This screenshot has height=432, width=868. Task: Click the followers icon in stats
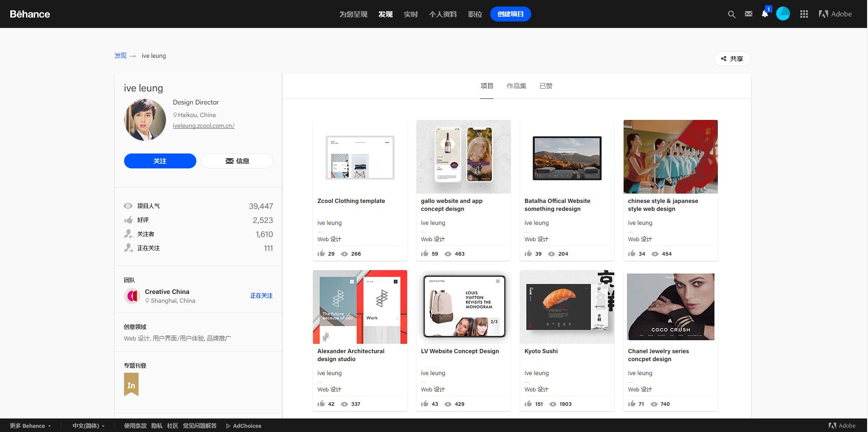(128, 234)
